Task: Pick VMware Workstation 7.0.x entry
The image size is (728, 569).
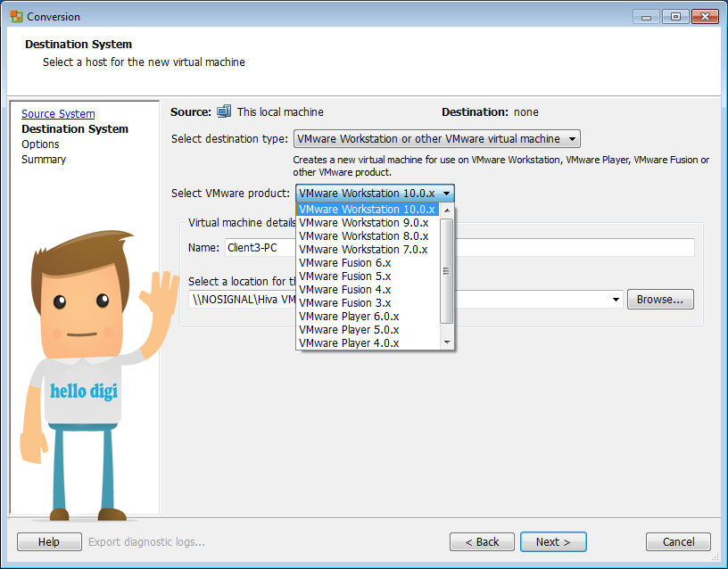Action: pyautogui.click(x=368, y=250)
